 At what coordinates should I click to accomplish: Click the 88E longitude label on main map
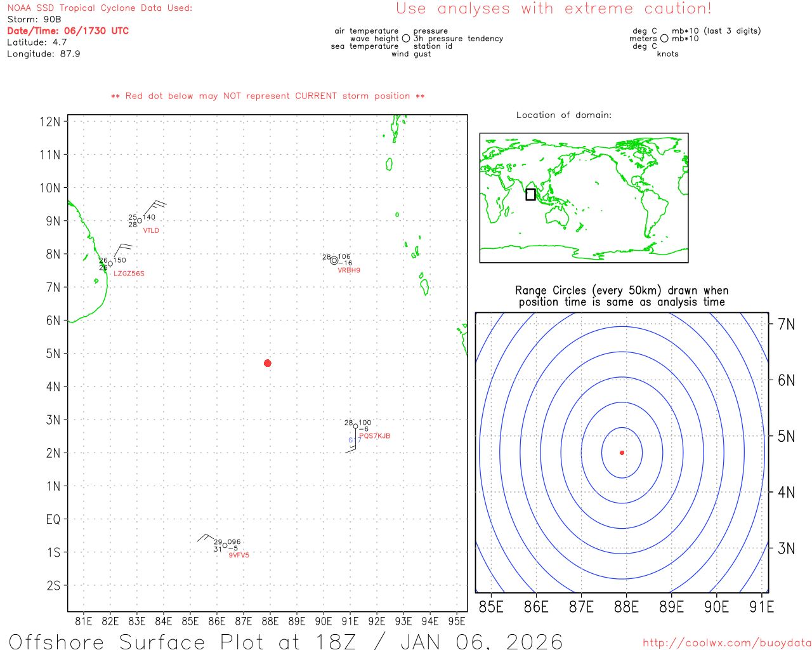(270, 621)
